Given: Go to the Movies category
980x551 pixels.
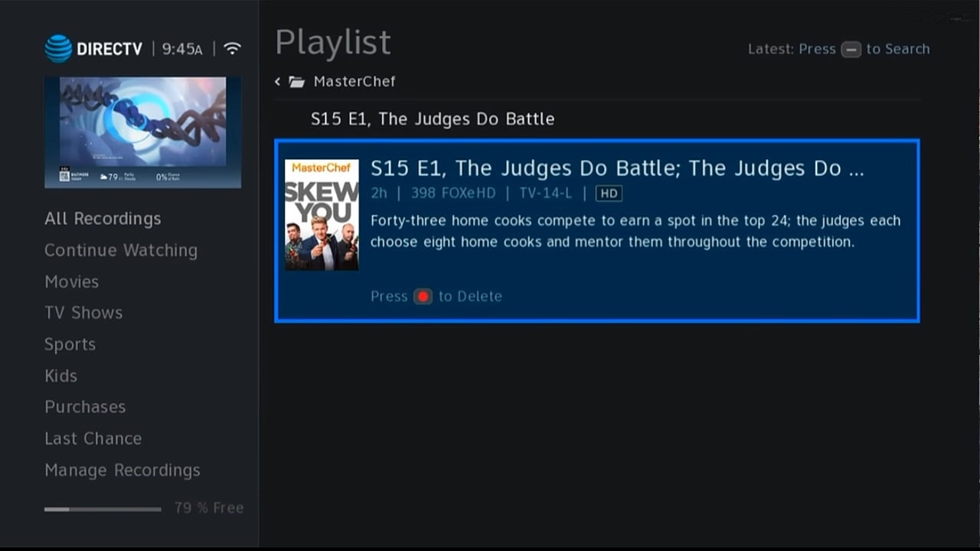Looking at the screenshot, I should point(71,282).
